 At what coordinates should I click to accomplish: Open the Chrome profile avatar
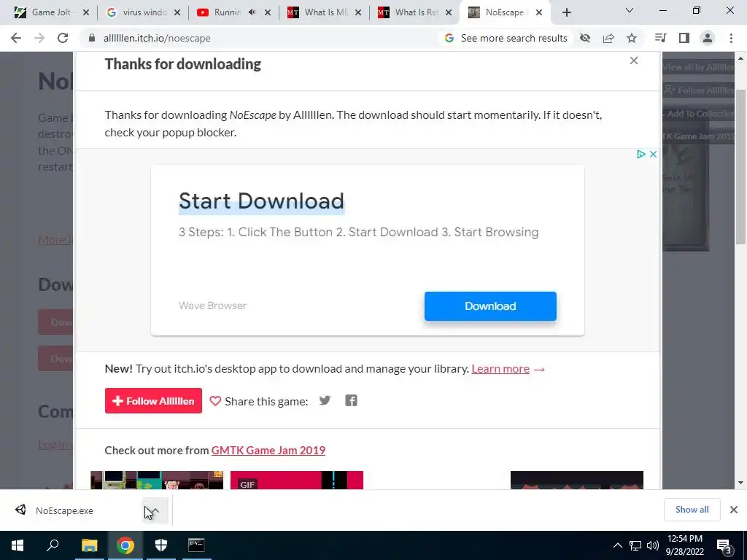(x=708, y=38)
